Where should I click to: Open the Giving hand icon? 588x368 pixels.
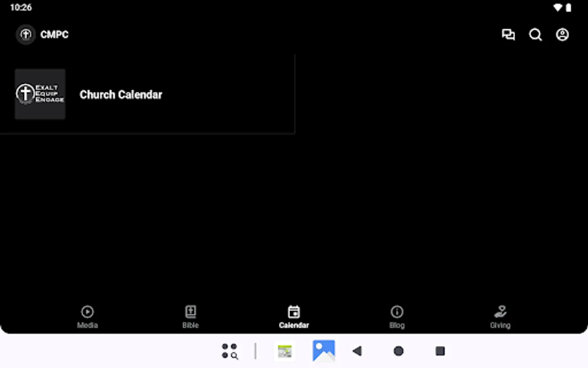500,312
